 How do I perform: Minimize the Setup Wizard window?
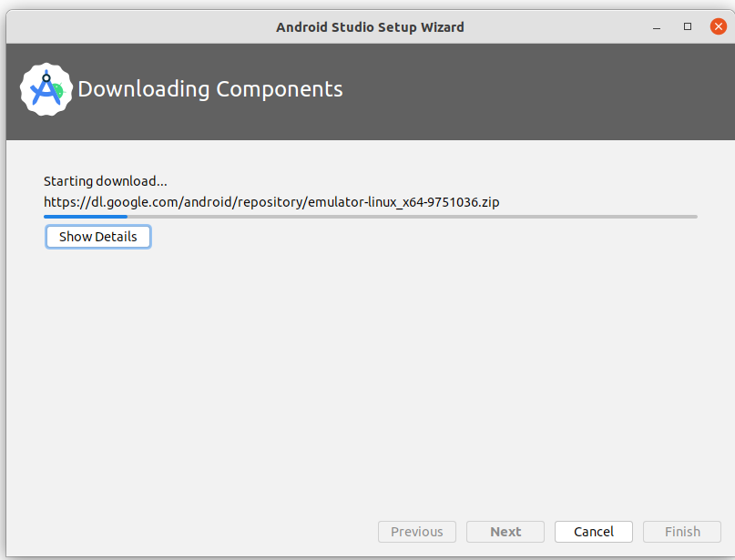click(657, 27)
